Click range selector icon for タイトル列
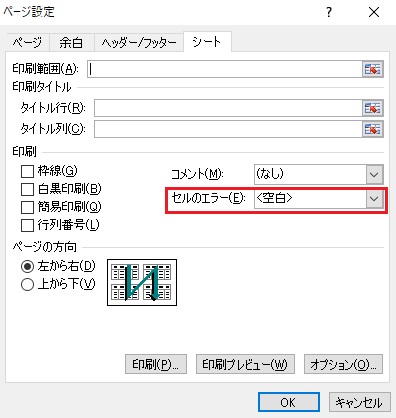 [373, 129]
